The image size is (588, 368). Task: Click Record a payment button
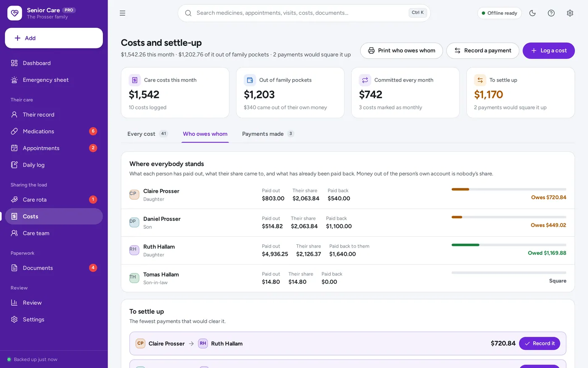tap(483, 50)
